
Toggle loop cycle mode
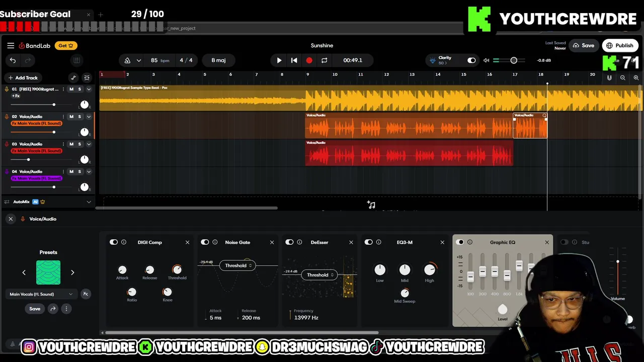point(325,60)
